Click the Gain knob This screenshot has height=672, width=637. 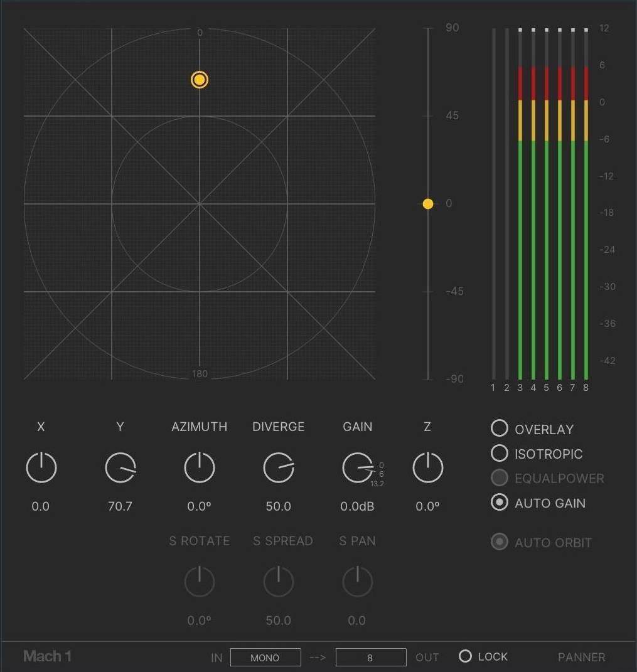358,467
